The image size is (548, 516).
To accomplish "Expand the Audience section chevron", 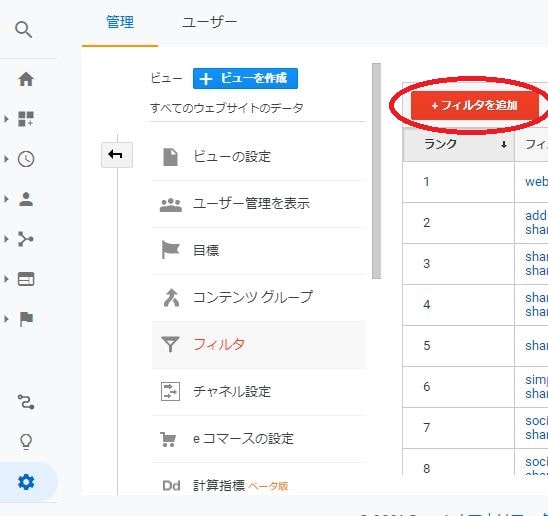I will pyautogui.click(x=6, y=199).
